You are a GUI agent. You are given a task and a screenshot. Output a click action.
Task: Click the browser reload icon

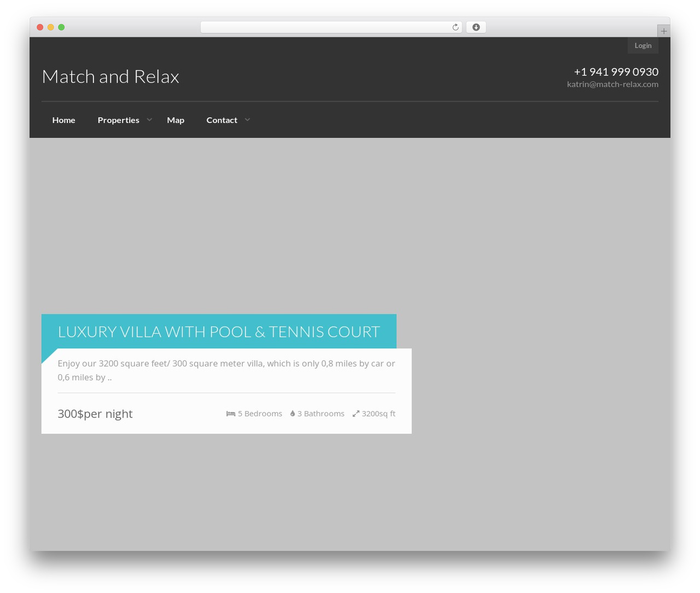pyautogui.click(x=455, y=27)
